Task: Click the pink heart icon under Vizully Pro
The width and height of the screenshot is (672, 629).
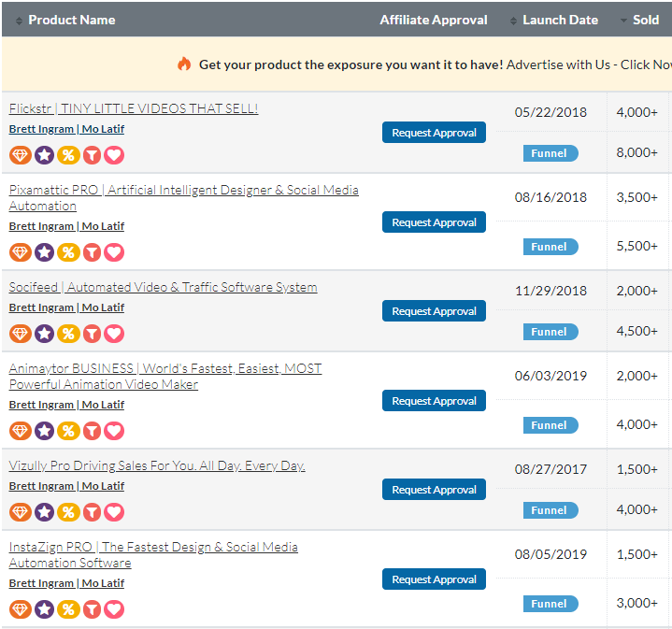Action: (x=114, y=512)
